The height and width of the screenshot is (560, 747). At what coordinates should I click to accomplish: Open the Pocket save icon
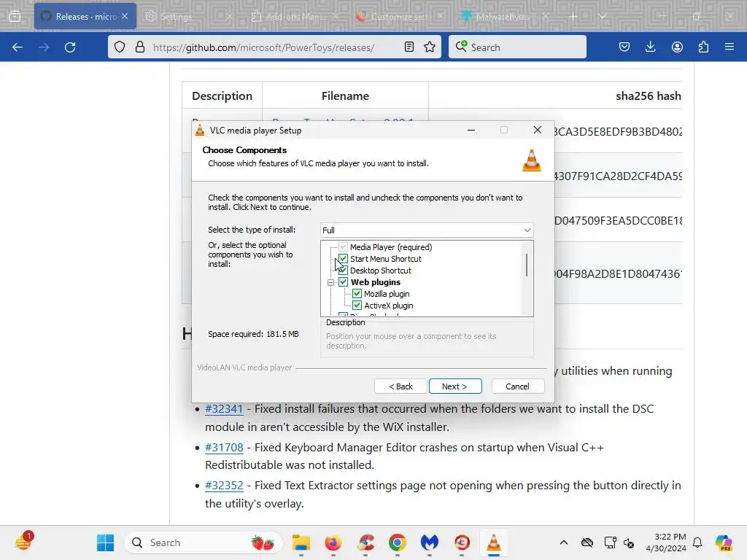pos(624,47)
